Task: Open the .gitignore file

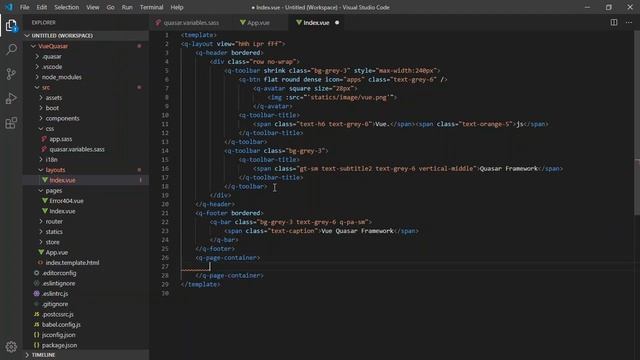Action: pos(86,304)
